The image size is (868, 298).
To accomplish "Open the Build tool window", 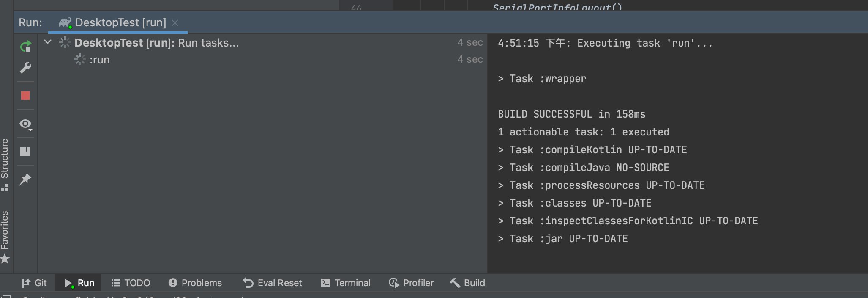I will [x=467, y=283].
